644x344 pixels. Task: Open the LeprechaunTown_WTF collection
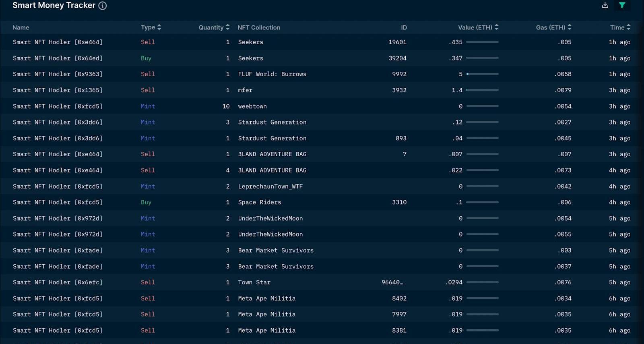tap(270, 186)
